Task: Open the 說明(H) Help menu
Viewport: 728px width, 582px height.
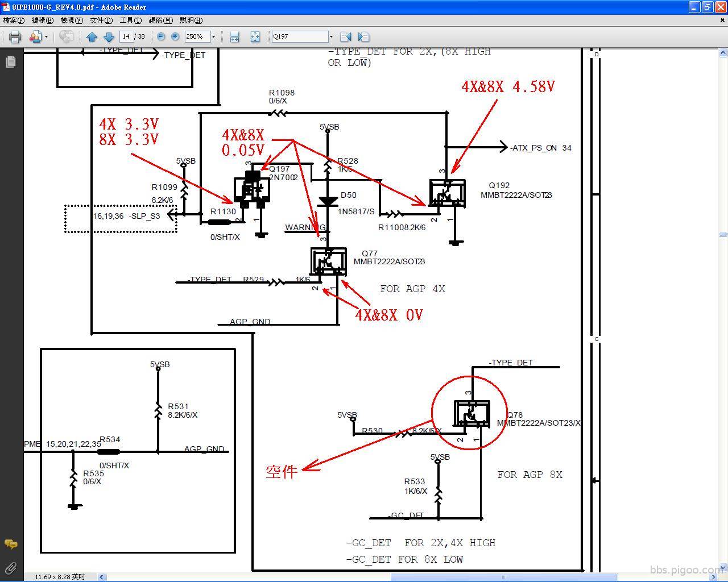Action: (x=191, y=20)
